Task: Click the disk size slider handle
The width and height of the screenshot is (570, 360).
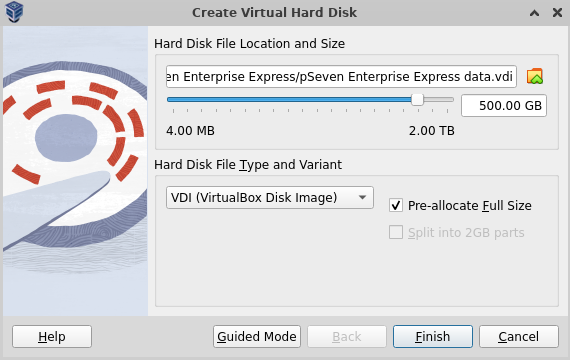Action: click(x=417, y=99)
